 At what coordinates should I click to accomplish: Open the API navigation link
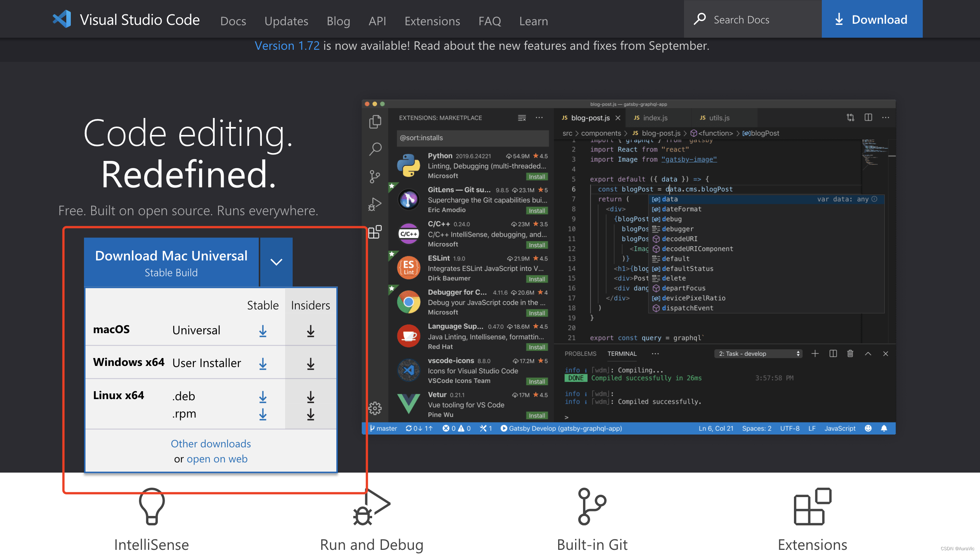point(377,21)
